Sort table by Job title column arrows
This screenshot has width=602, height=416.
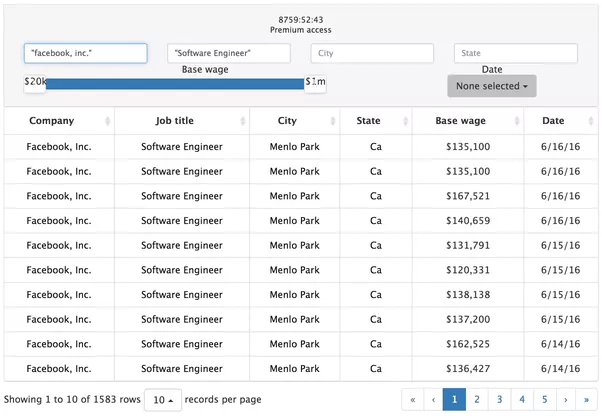[x=243, y=121]
